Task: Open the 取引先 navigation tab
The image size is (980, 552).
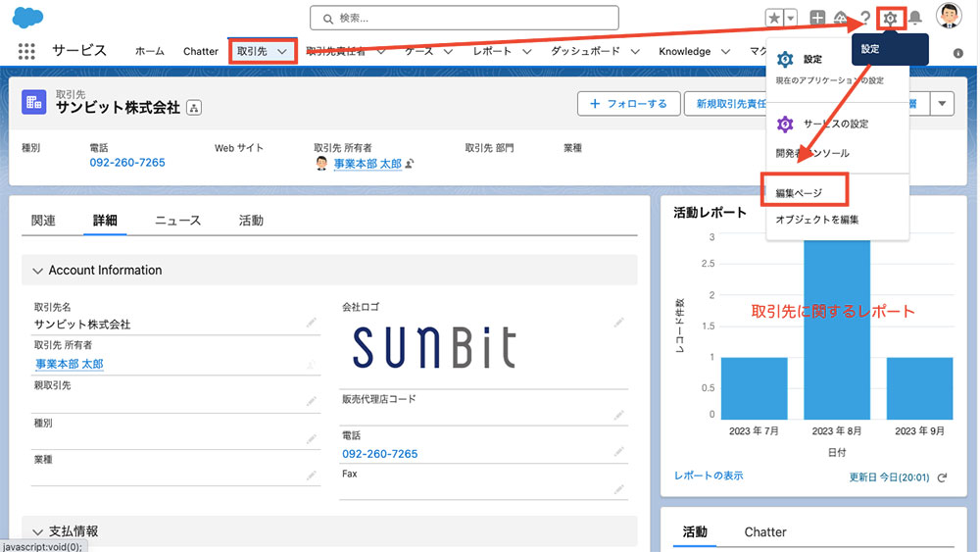Action: coord(252,51)
